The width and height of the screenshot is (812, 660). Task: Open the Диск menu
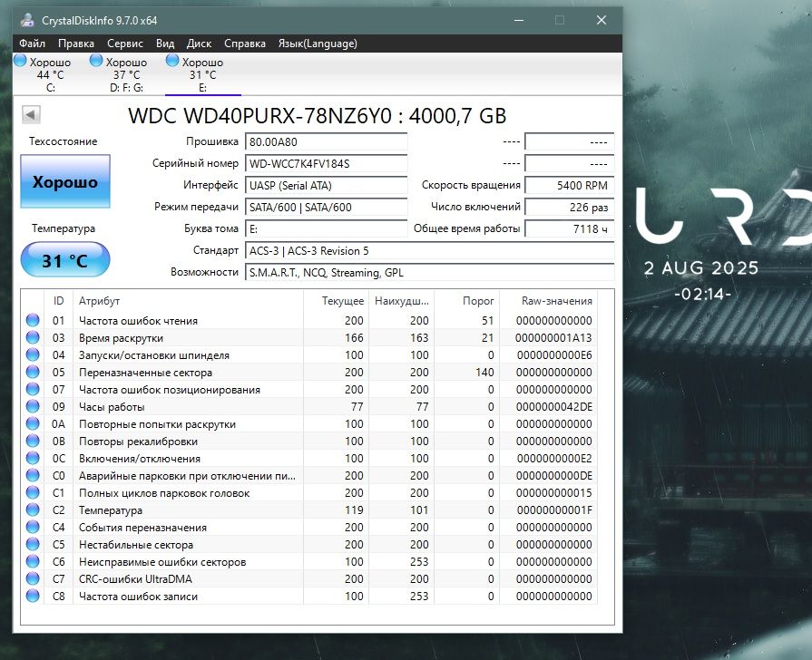pyautogui.click(x=199, y=44)
